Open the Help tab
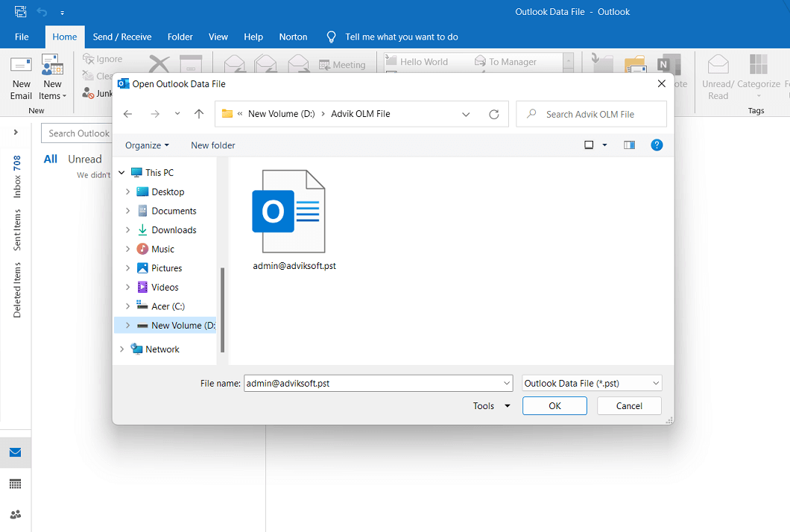 point(253,37)
